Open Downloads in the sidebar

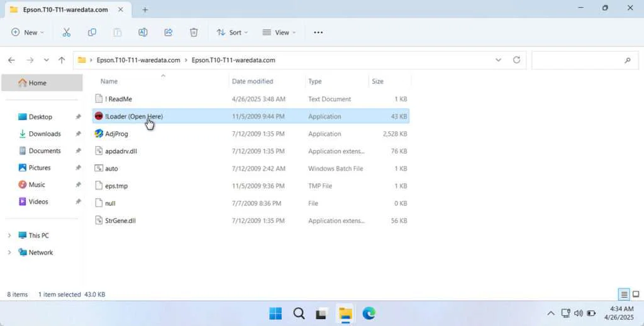(x=44, y=134)
